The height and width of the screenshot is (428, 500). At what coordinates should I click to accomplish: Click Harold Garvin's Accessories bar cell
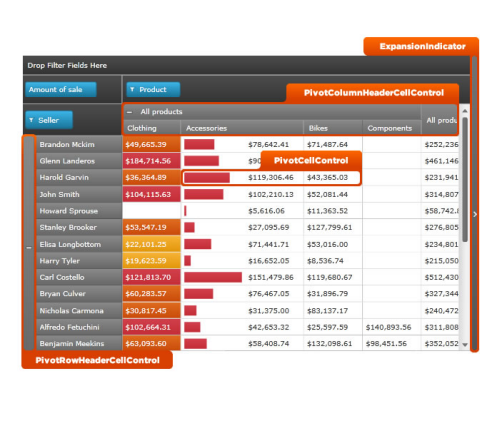click(x=242, y=178)
